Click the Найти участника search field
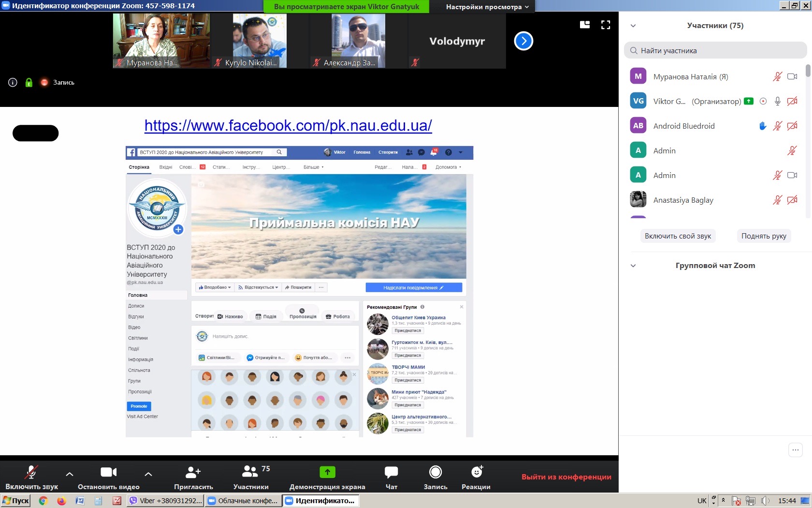Screen dimensions: 812x508 point(715,50)
